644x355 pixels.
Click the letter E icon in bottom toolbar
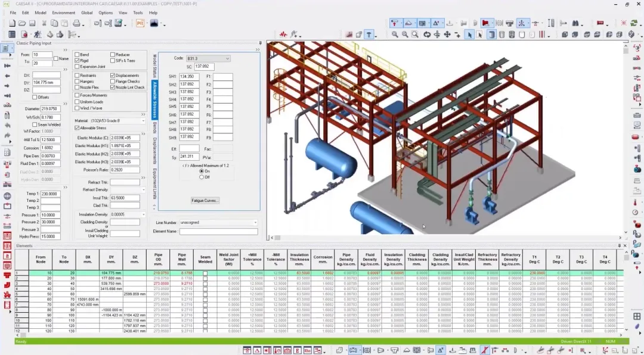[298, 350]
